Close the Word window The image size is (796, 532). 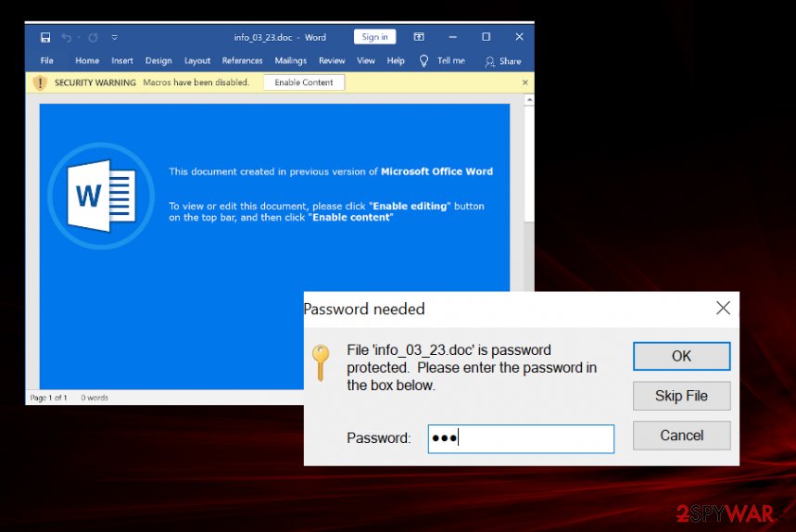519,36
